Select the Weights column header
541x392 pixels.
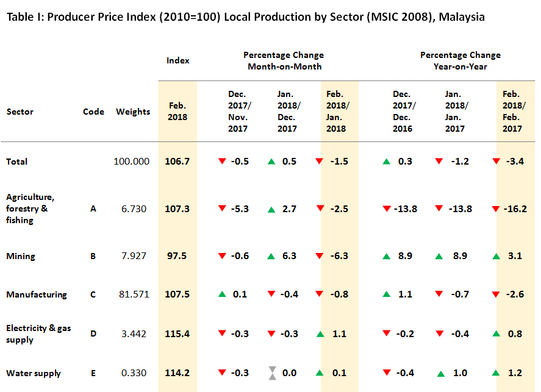coord(133,112)
